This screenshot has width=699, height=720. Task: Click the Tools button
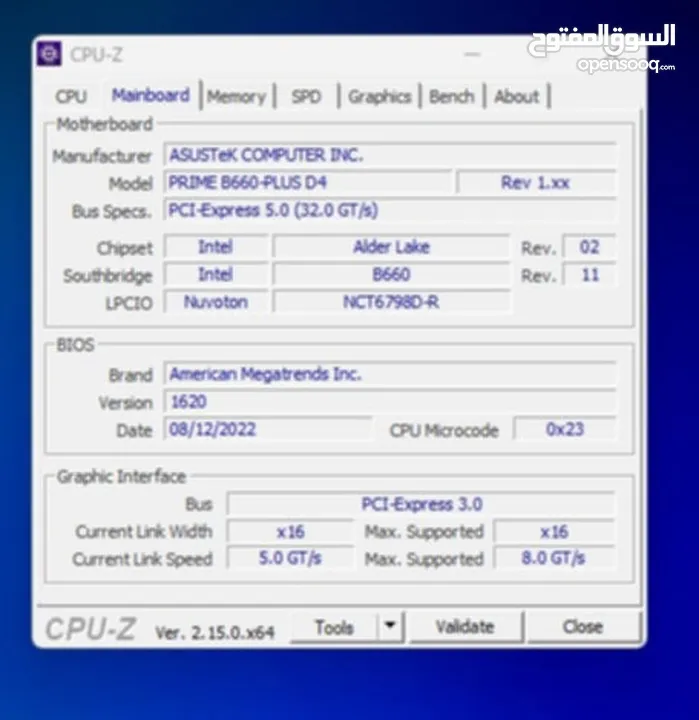pyautogui.click(x=334, y=627)
